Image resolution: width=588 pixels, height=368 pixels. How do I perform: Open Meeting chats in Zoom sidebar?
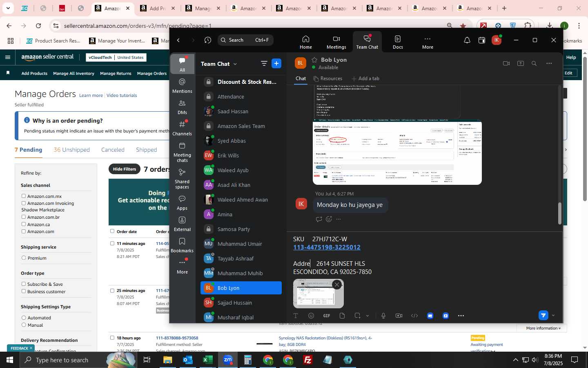tap(182, 152)
